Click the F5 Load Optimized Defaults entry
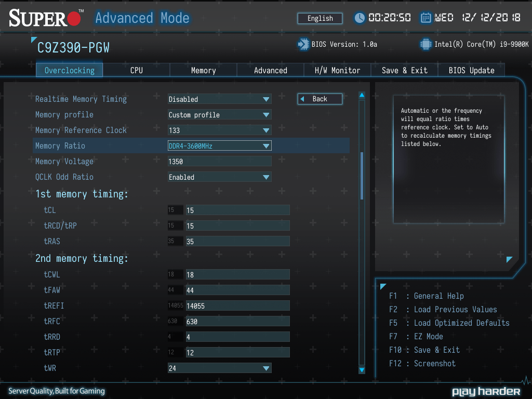This screenshot has height=399, width=532. [449, 323]
